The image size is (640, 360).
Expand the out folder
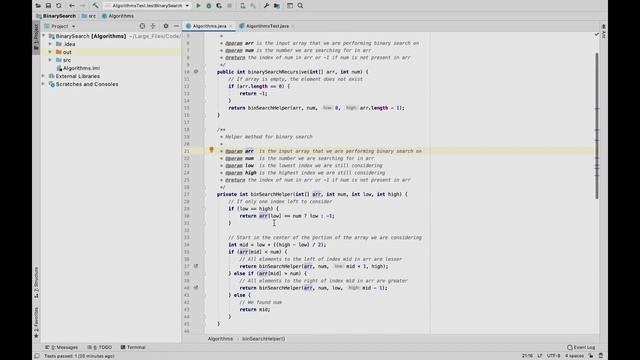click(50, 52)
